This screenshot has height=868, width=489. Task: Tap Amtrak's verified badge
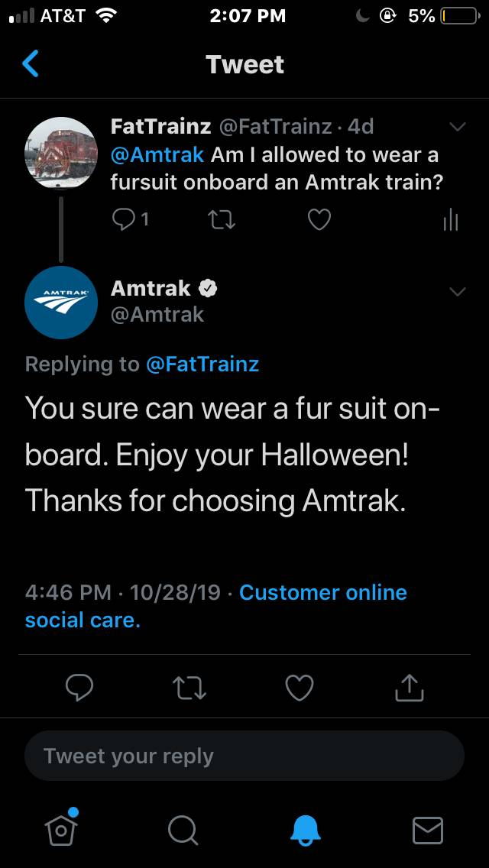[208, 288]
